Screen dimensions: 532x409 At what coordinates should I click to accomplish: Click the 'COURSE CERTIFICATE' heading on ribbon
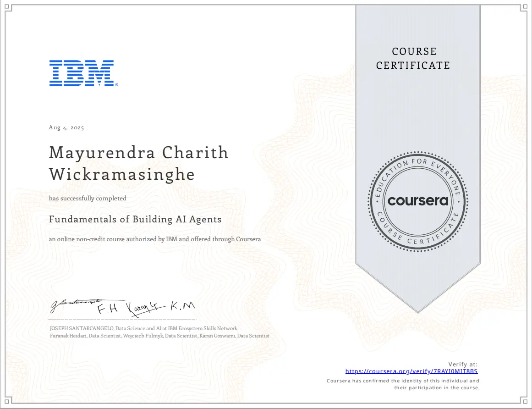pyautogui.click(x=413, y=58)
